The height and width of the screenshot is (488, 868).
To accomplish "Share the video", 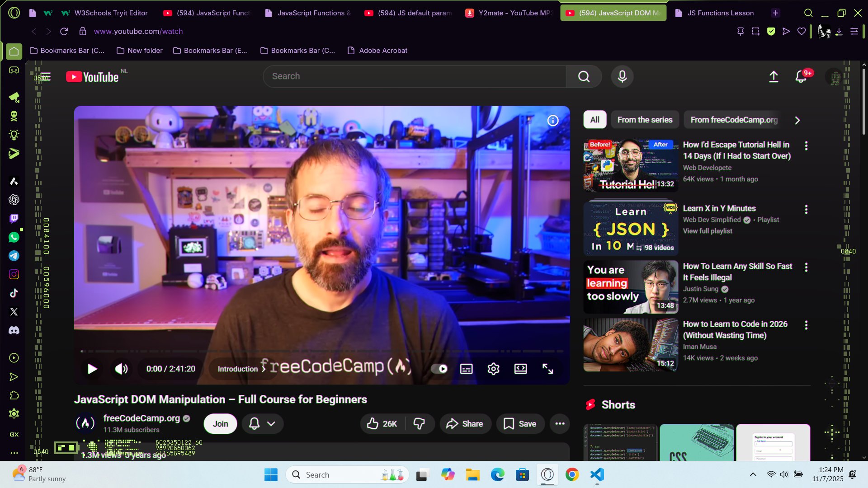I will [x=465, y=424].
